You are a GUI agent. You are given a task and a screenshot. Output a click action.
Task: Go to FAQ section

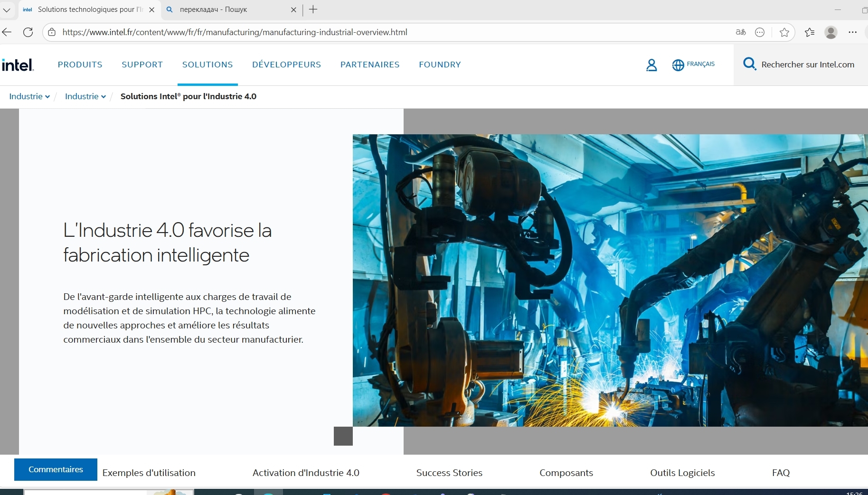tap(781, 473)
